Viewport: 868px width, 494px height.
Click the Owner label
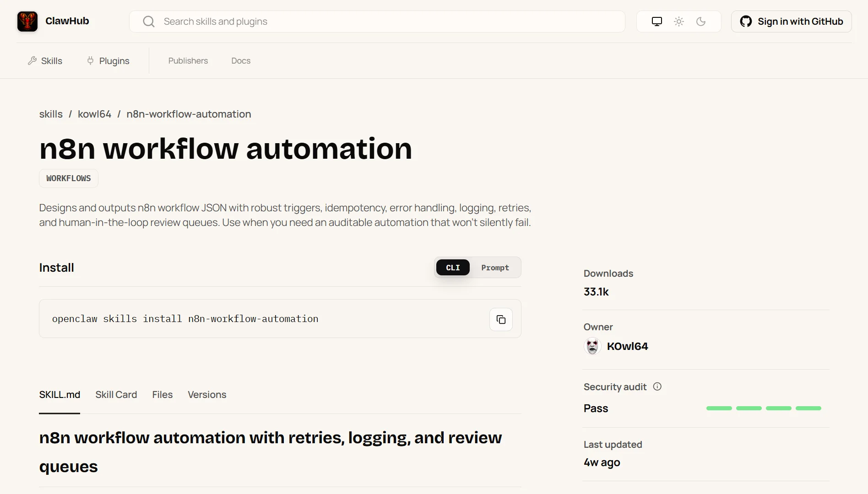tap(598, 327)
